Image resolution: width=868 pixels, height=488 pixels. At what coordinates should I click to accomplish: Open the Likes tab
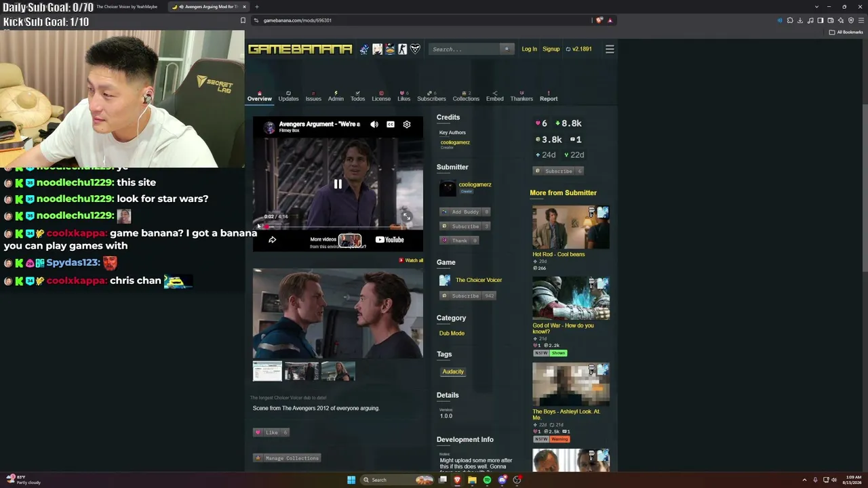[x=403, y=96]
